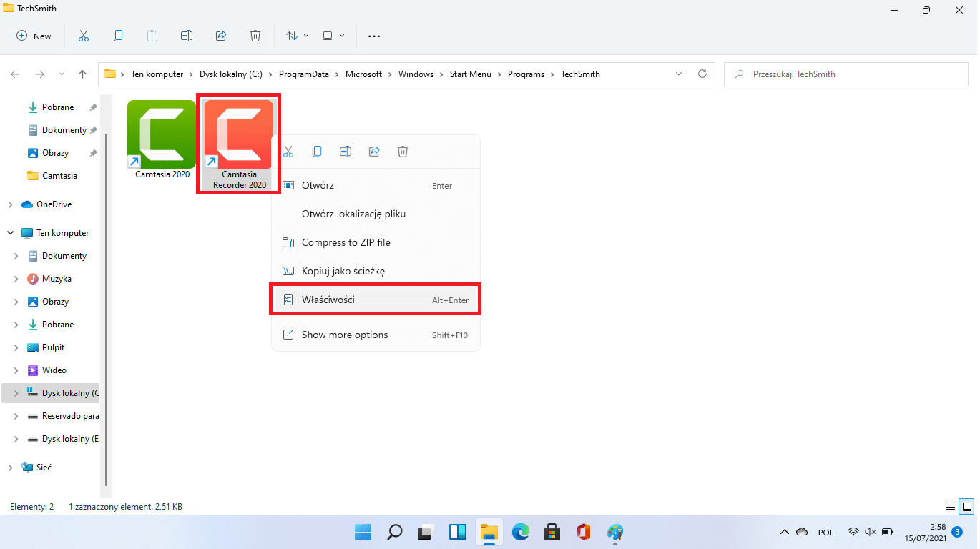Expand Muzyka folder in tree
The width and height of the screenshot is (980, 549).
[x=16, y=279]
